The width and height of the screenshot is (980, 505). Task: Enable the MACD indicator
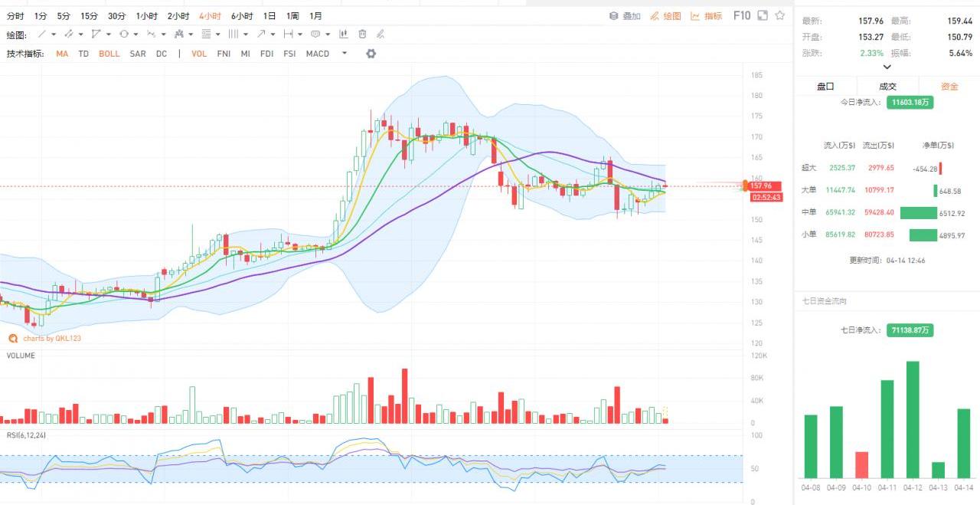[x=317, y=54]
